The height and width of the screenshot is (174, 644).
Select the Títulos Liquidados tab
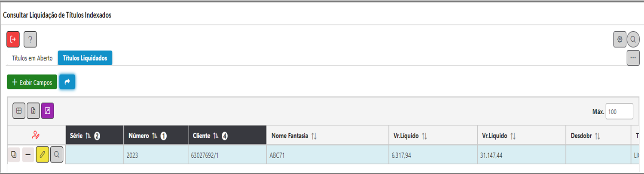tap(85, 58)
